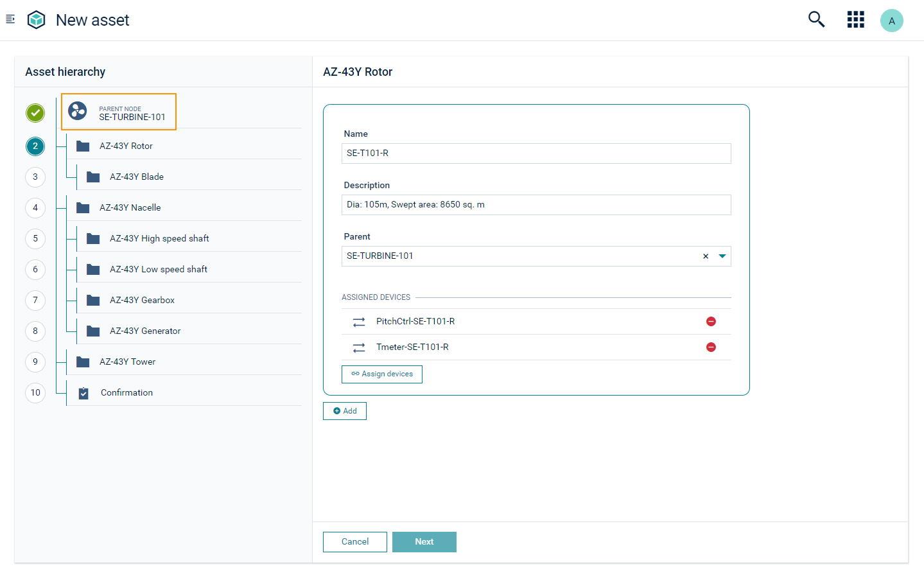
Task: Toggle the navigation menu icon
Action: point(10,19)
